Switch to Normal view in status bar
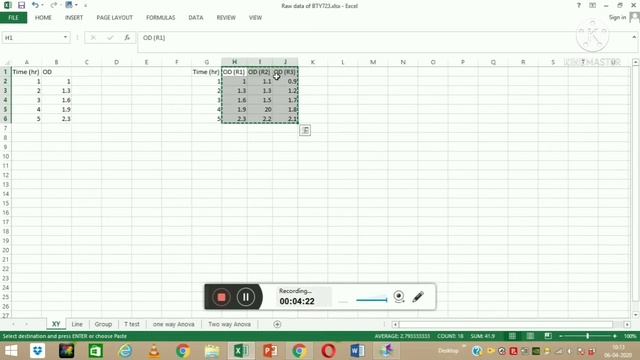This screenshot has width=640, height=360. click(512, 336)
